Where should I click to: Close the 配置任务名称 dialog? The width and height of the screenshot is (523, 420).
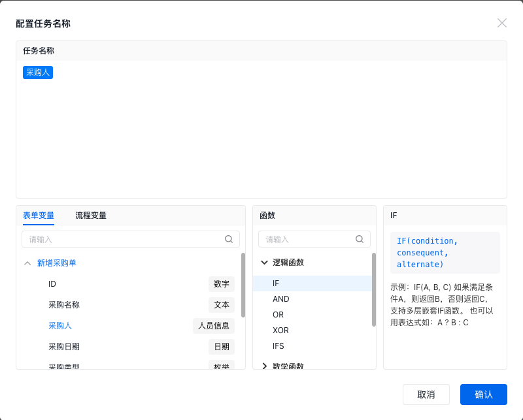click(x=502, y=23)
